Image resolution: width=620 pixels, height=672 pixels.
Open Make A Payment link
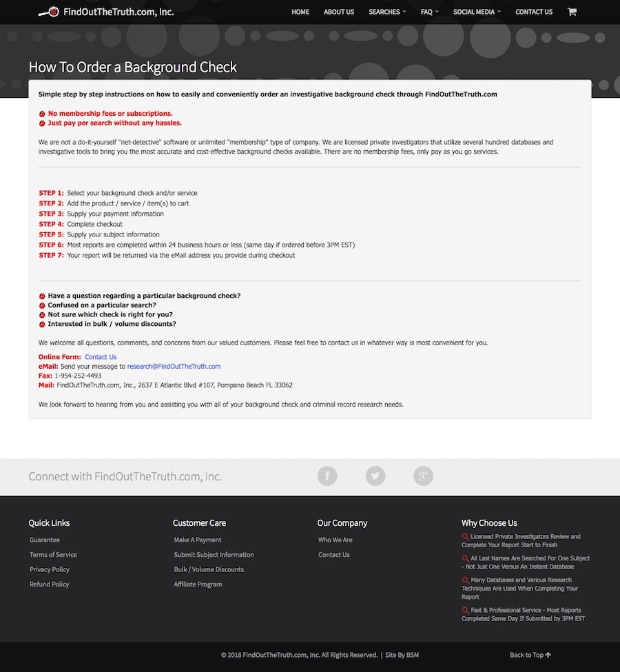tap(198, 540)
